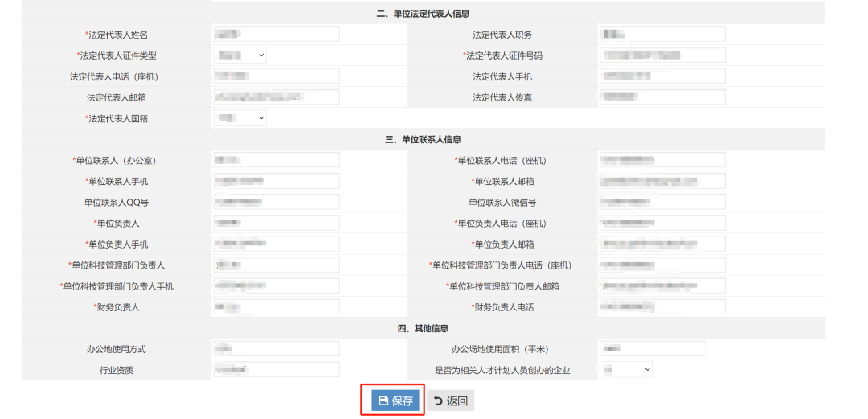The height and width of the screenshot is (419, 868).
Task: Focus the 法定代表人证件号码 field
Action: 662,55
